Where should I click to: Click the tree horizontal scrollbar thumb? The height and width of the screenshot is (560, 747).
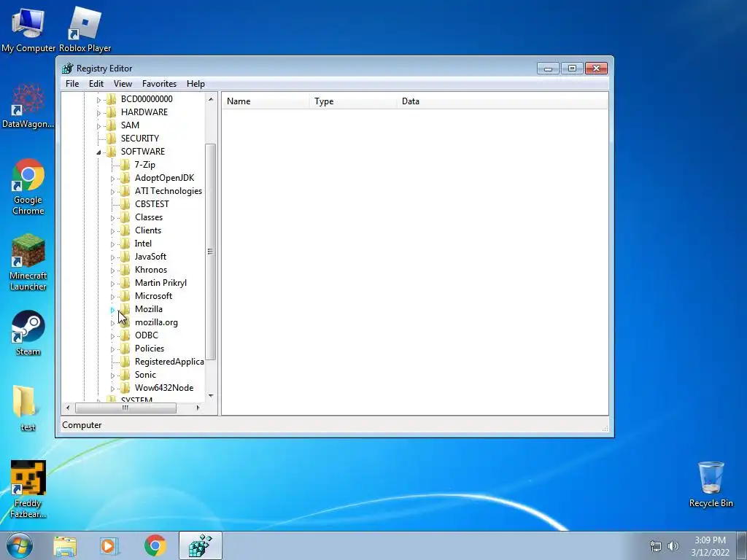(x=125, y=408)
